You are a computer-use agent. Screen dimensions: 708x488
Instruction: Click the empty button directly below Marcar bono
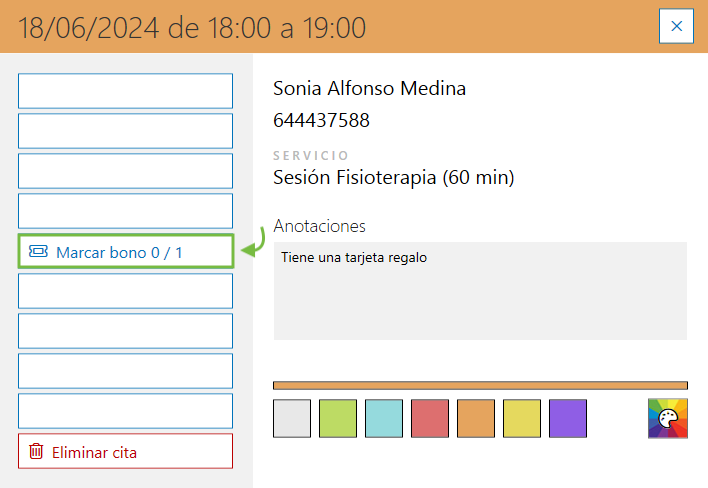(x=125, y=291)
